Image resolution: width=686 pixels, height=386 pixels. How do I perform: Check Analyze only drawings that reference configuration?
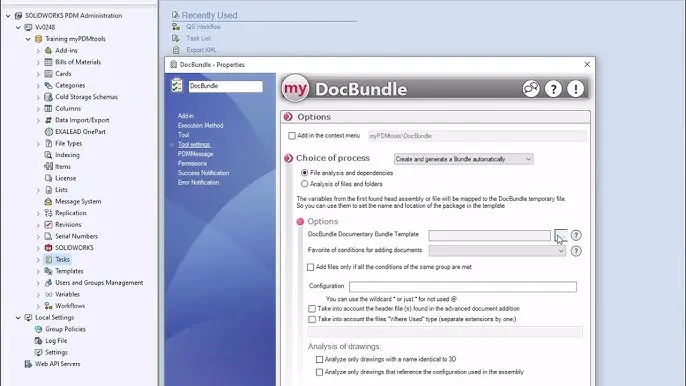[319, 372]
